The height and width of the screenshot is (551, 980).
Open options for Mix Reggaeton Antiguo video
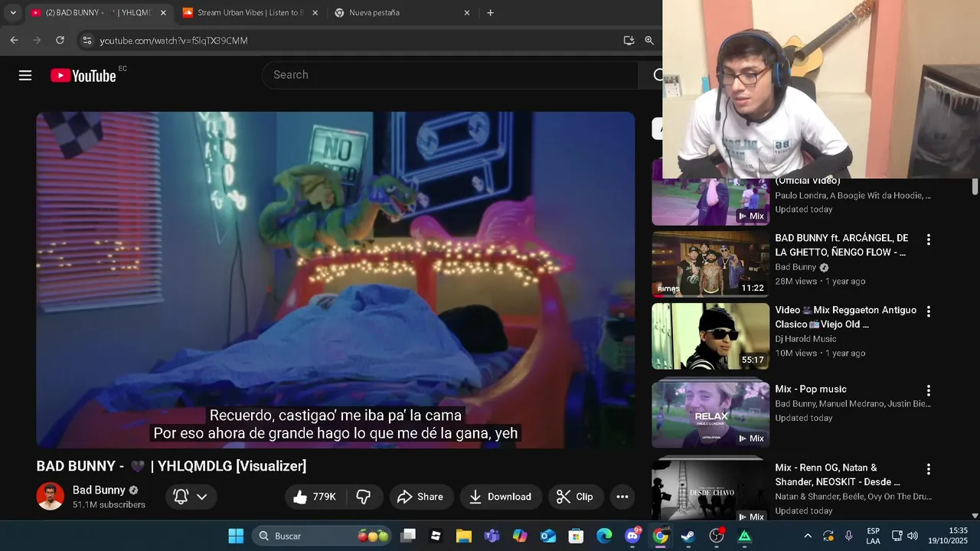(928, 311)
